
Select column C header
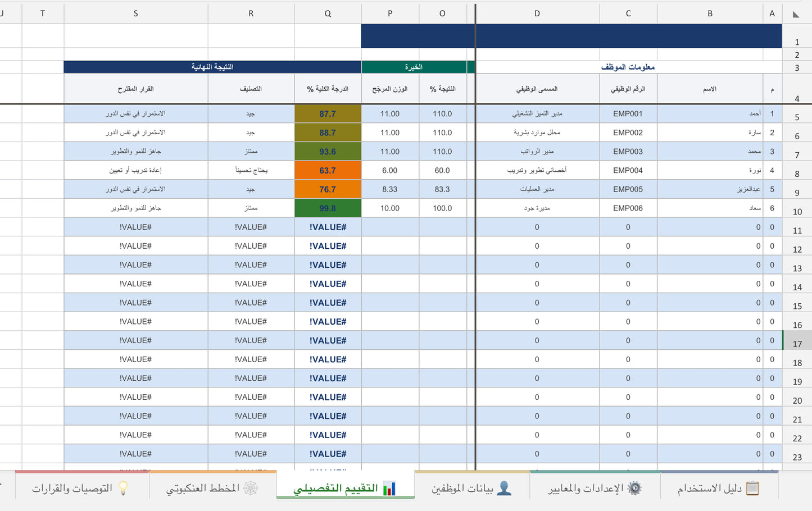628,13
